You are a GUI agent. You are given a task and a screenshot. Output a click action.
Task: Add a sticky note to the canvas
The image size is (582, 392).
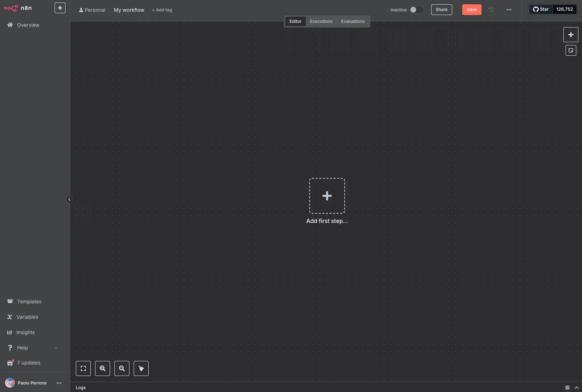pos(571,50)
